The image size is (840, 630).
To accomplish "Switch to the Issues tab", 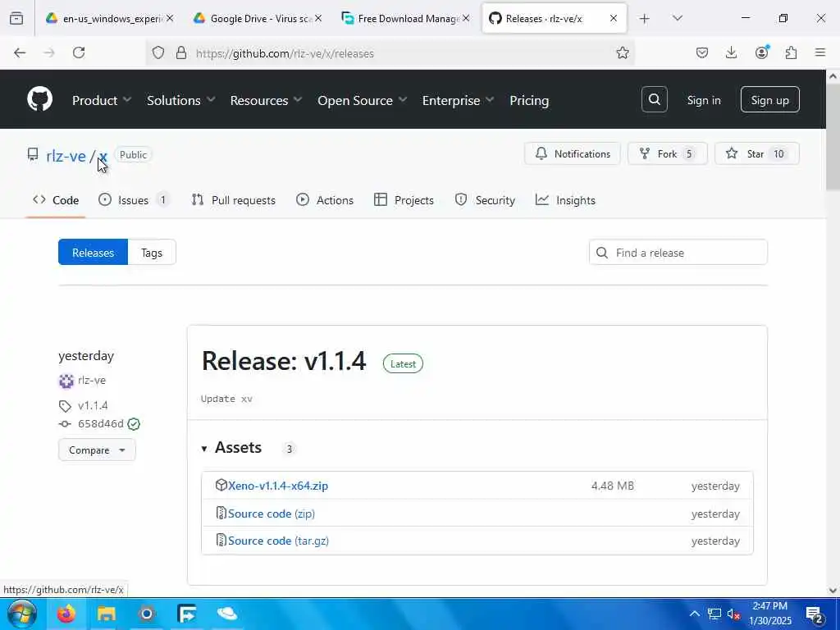I will click(134, 200).
